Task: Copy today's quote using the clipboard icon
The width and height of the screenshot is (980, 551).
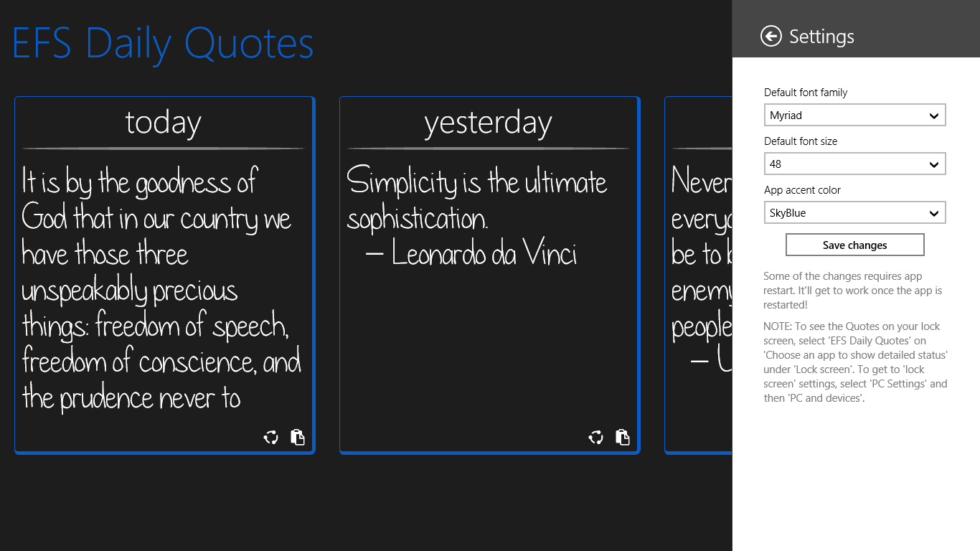Action: pos(298,437)
